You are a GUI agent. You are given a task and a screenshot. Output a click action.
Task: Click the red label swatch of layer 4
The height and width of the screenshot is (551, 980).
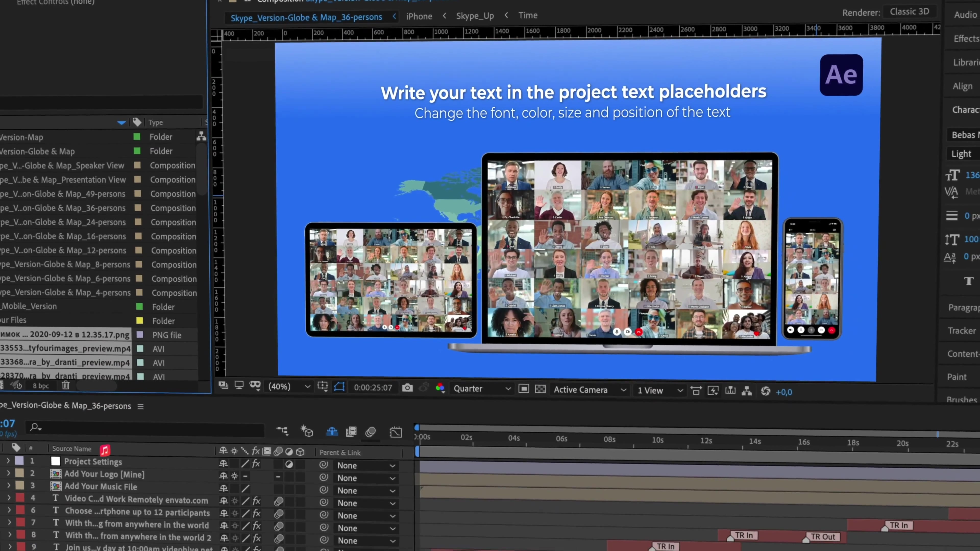pyautogui.click(x=20, y=497)
